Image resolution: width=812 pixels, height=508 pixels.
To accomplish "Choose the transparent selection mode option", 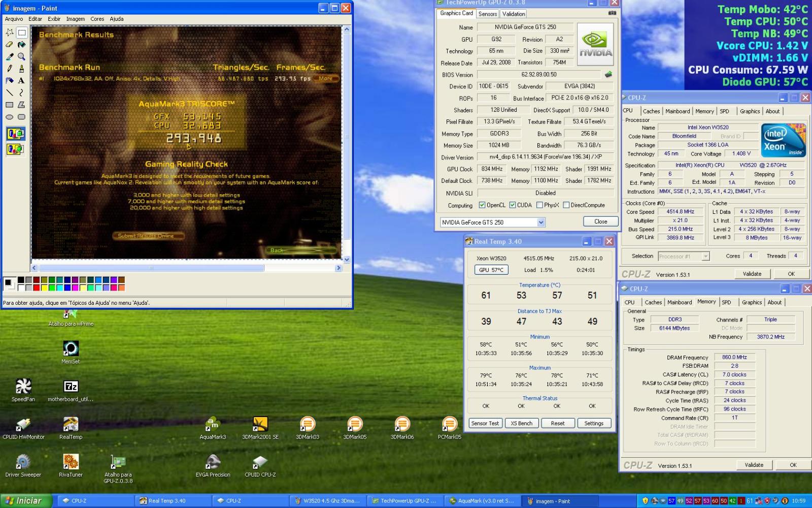I will [x=15, y=149].
